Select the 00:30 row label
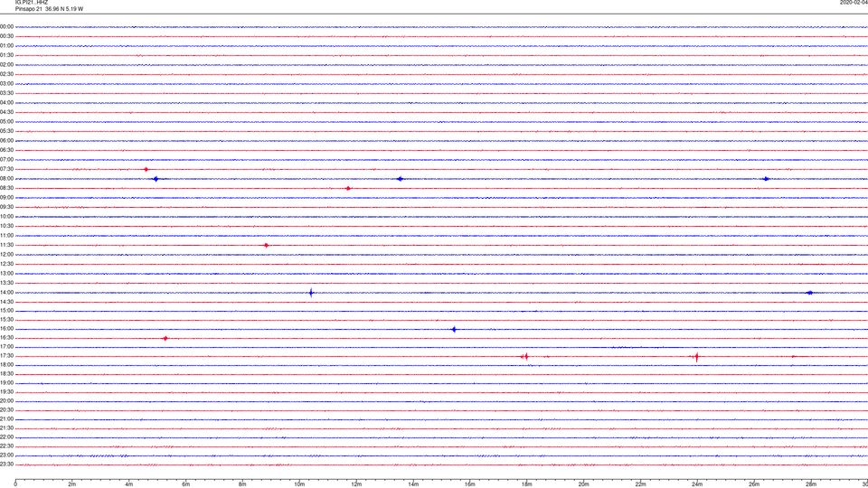868x488 pixels. point(6,36)
